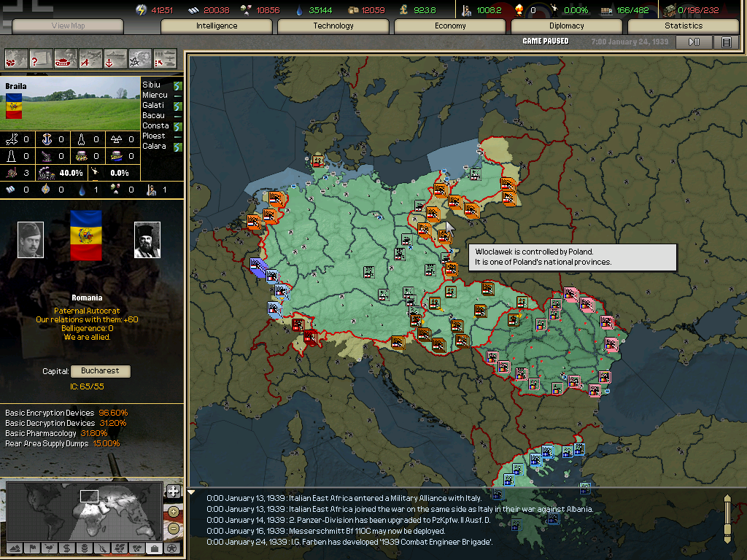Screen dimensions: 747x560
Task: Click the province nuclear reactor icon
Action: click(x=116, y=139)
